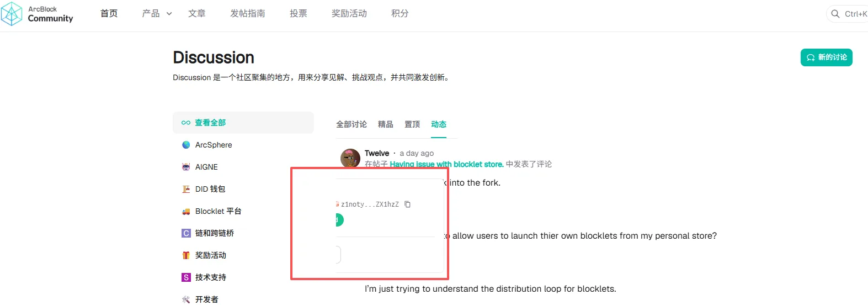Open 发帖指南 in the top navigation

pos(248,13)
